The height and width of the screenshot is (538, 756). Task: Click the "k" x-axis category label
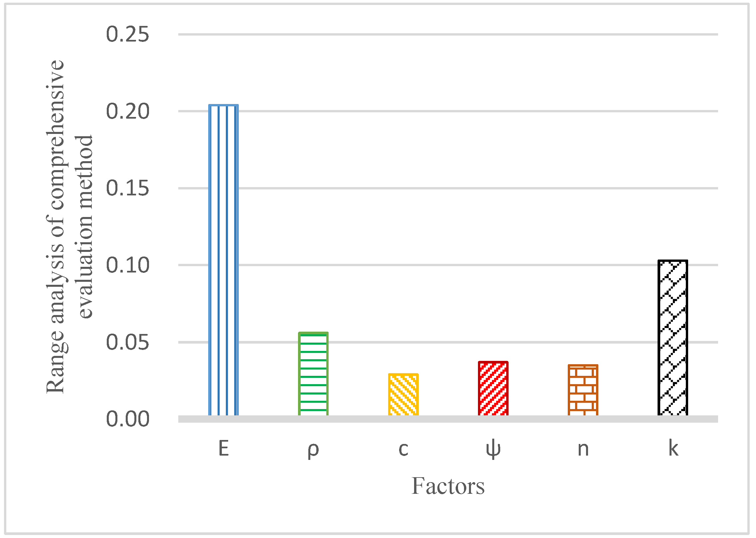click(673, 449)
